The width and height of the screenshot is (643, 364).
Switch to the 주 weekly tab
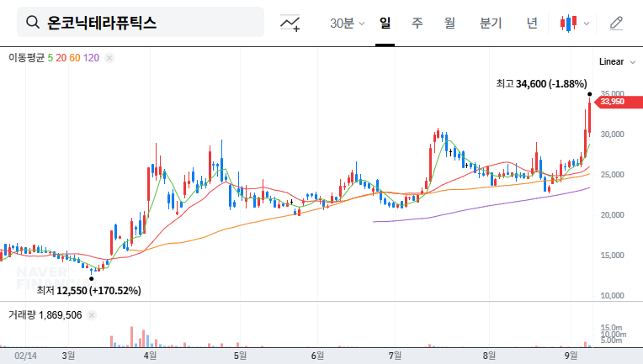click(417, 23)
